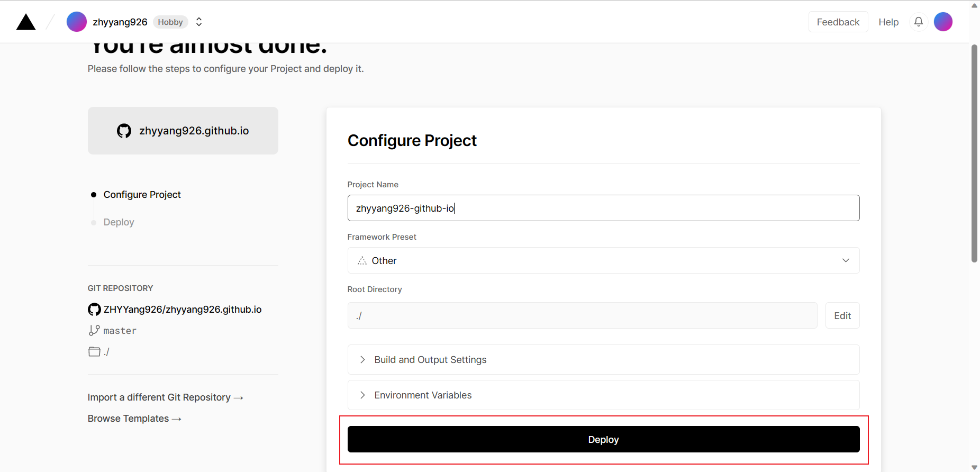The image size is (980, 472).
Task: Click the Feedback button
Action: tap(838, 22)
